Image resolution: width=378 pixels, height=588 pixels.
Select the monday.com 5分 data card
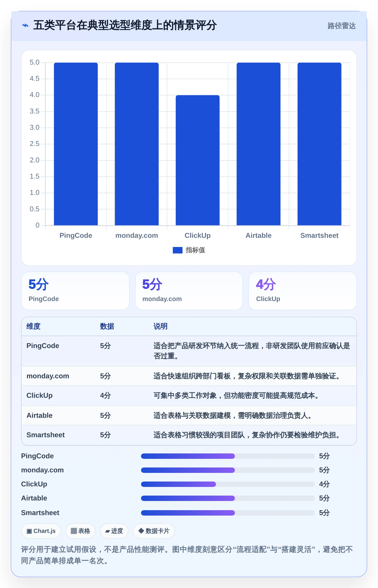[x=189, y=291]
